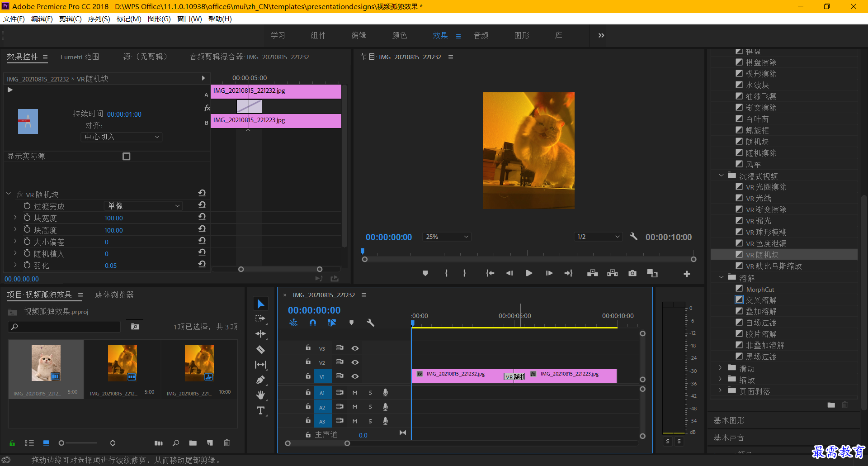Expand the 滑动 folder
This screenshot has height=466, width=868.
point(721,368)
